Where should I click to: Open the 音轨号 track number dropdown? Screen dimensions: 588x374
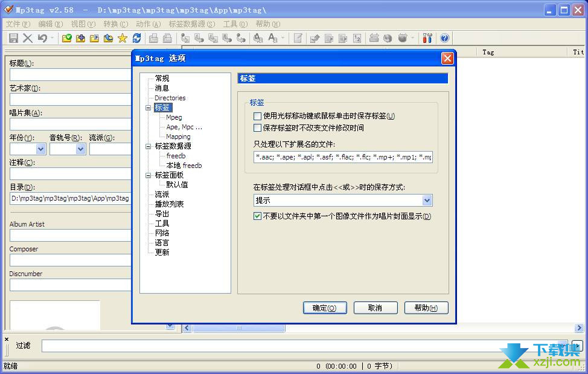(81, 149)
